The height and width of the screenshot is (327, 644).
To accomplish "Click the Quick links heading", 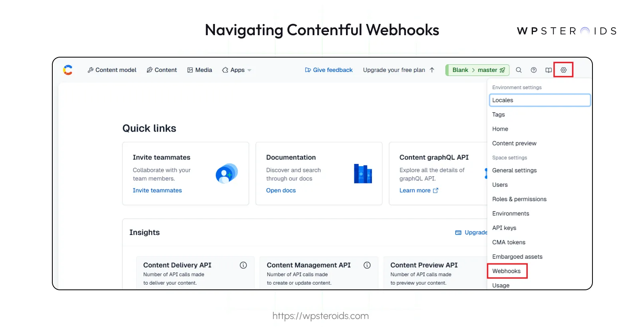I will coord(149,128).
